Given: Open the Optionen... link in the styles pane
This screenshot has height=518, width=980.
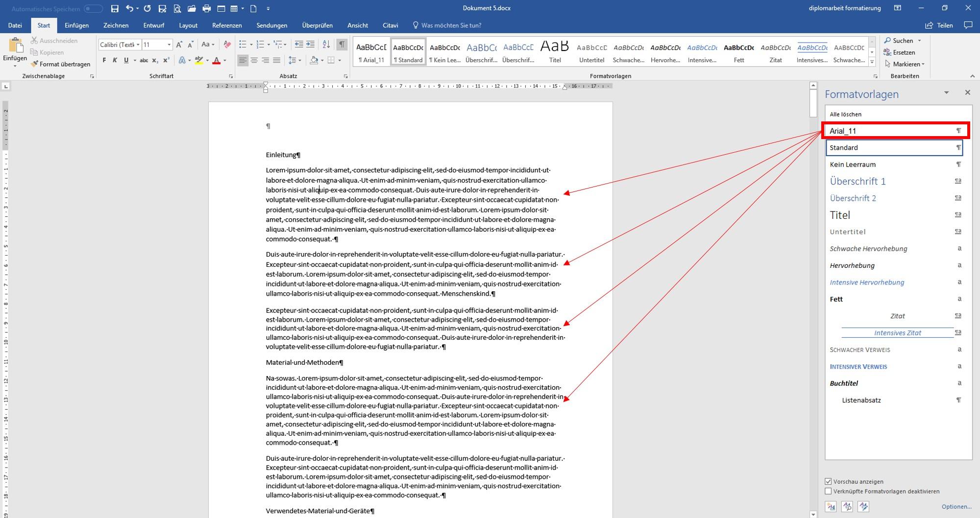Looking at the screenshot, I should click(x=956, y=507).
